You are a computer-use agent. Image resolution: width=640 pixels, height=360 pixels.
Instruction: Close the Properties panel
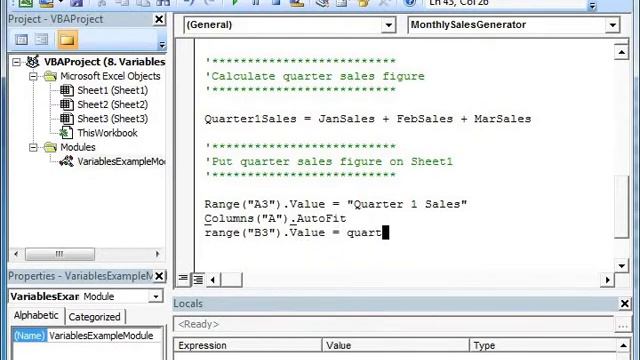point(159,276)
